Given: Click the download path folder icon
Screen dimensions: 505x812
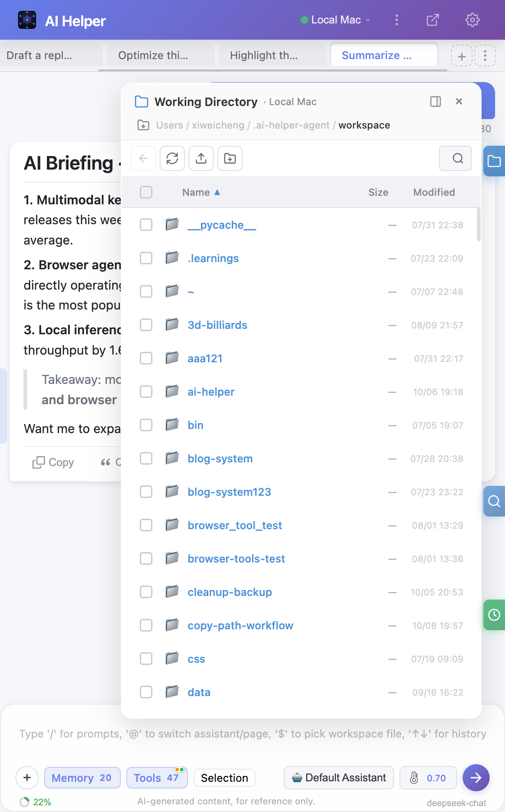Looking at the screenshot, I should 143,125.
